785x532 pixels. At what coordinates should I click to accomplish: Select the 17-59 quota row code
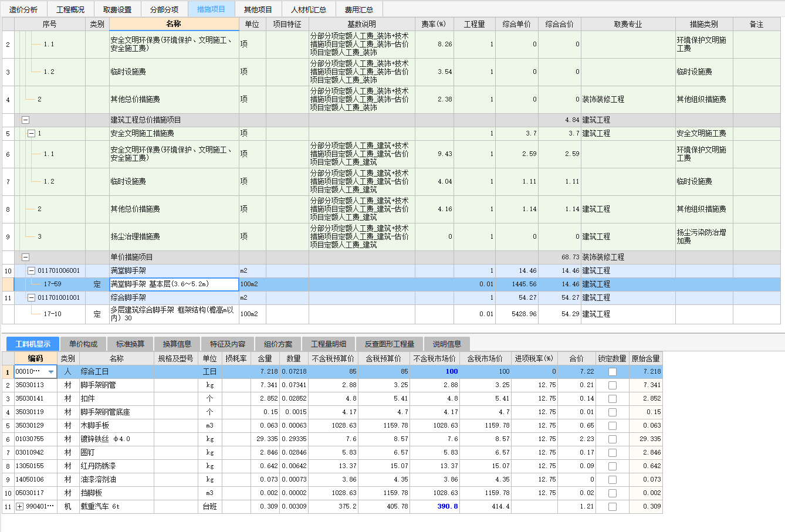click(x=52, y=284)
